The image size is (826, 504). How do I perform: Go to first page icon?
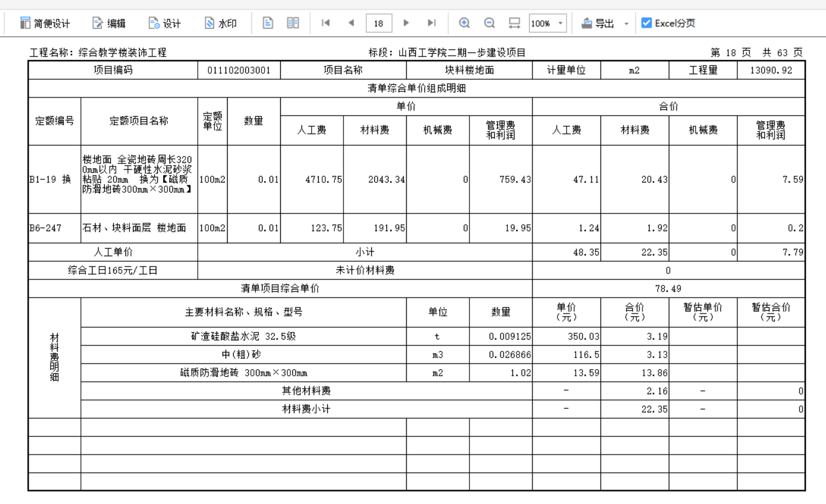(326, 23)
